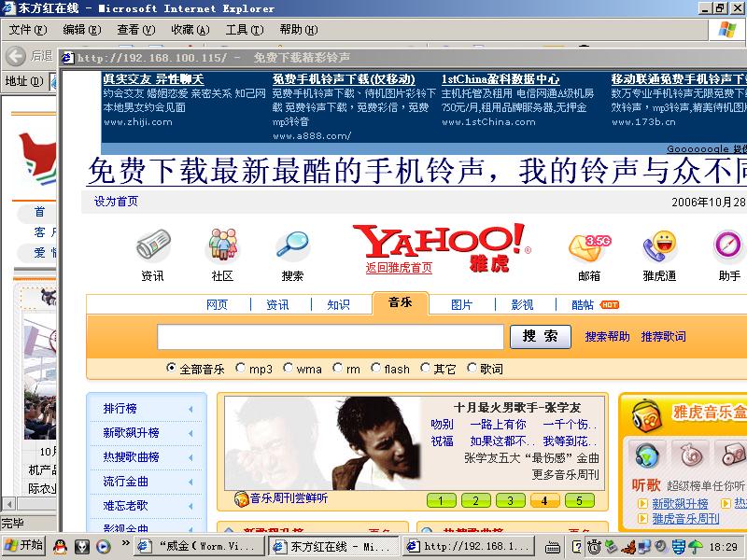Expand hidden quick launch chevron
This screenshot has width=747, height=560.
coord(125,542)
